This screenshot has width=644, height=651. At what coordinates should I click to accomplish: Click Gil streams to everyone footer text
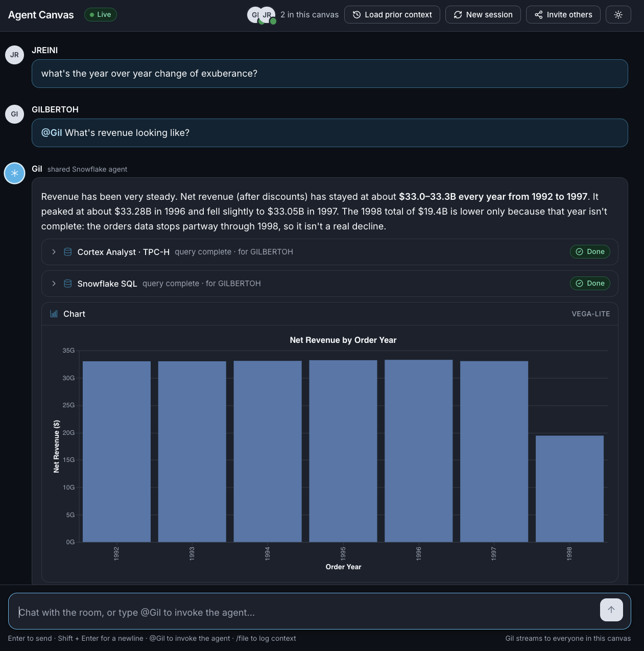[x=568, y=638]
